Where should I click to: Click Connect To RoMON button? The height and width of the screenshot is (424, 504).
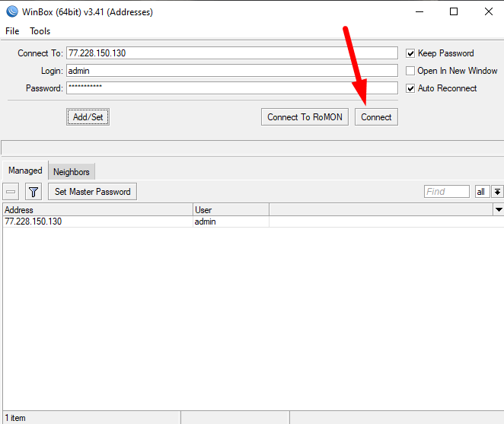(305, 117)
